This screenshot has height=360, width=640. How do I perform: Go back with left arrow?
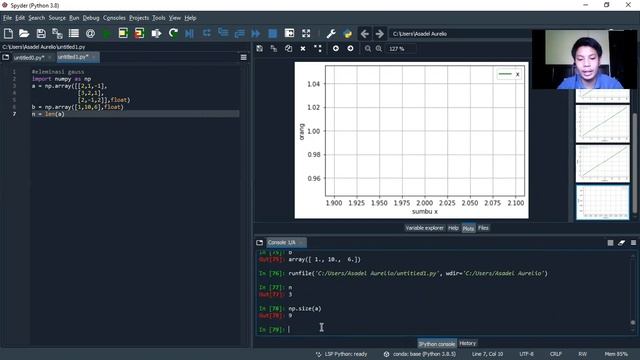(x=364, y=33)
